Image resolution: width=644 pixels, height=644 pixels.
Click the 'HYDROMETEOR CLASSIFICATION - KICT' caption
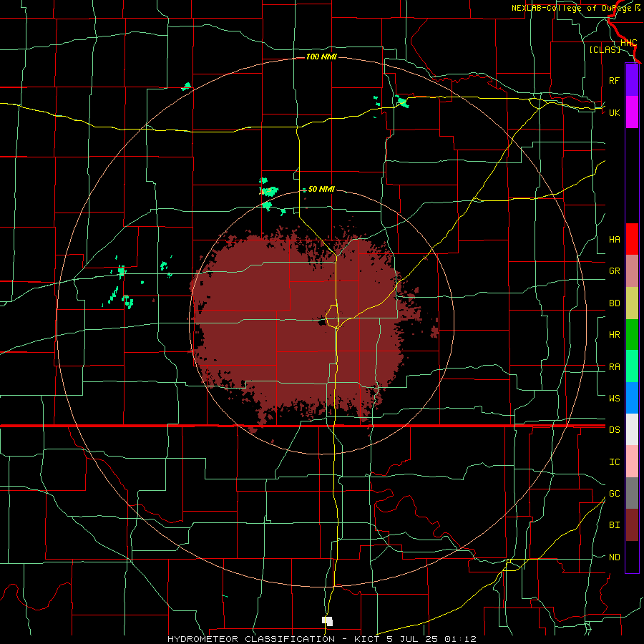click(x=275, y=639)
